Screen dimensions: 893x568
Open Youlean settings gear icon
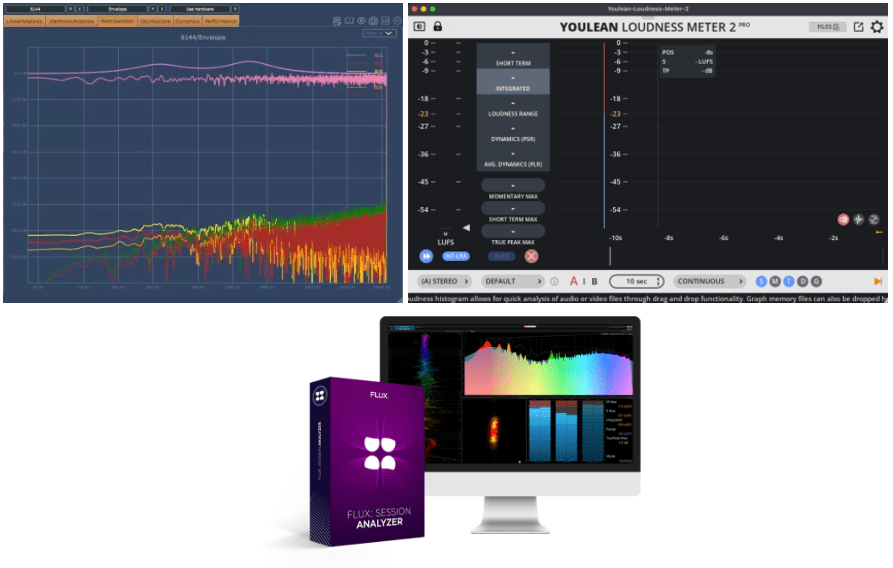pyautogui.click(x=877, y=27)
